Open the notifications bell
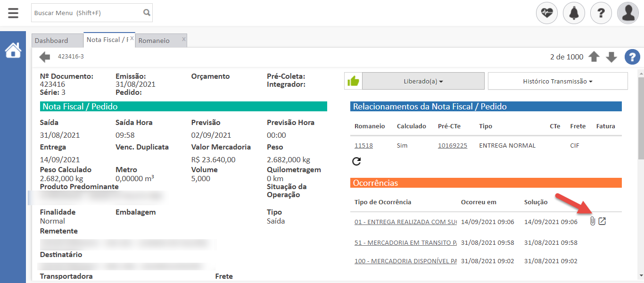644x283 pixels. pyautogui.click(x=574, y=13)
